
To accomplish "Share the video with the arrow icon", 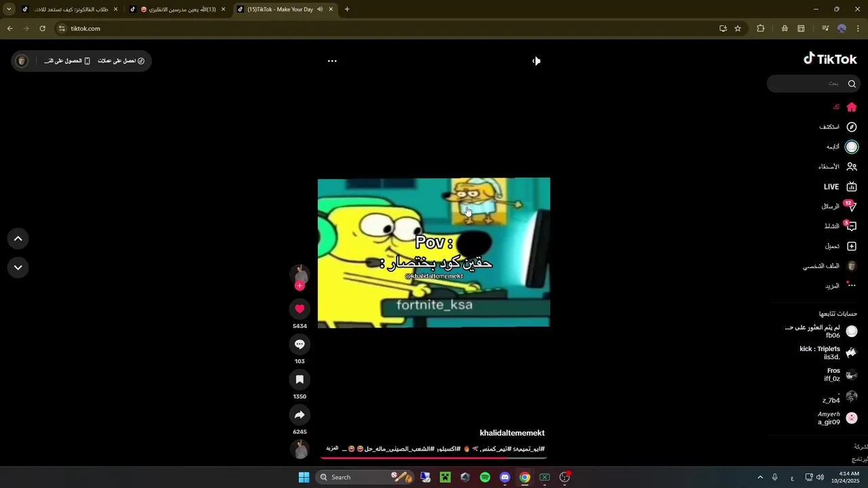I will click(300, 415).
